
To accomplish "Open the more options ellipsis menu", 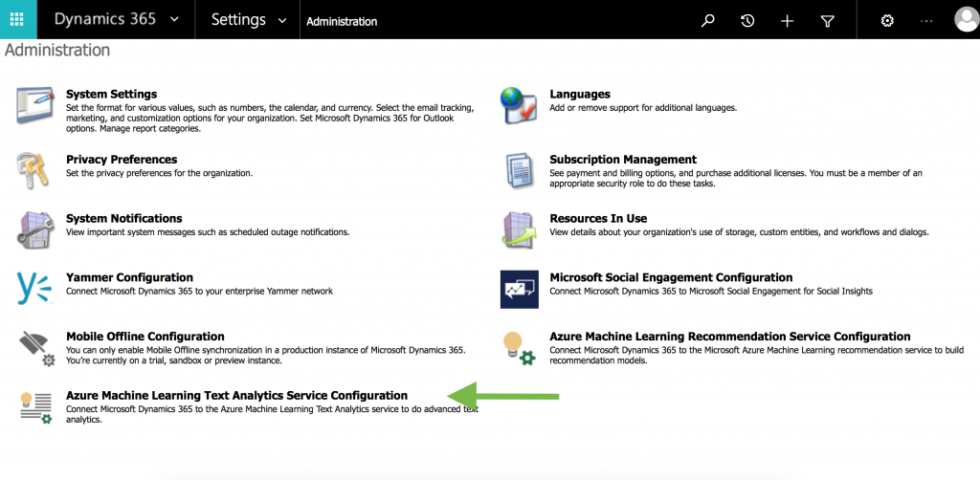I will [x=925, y=20].
